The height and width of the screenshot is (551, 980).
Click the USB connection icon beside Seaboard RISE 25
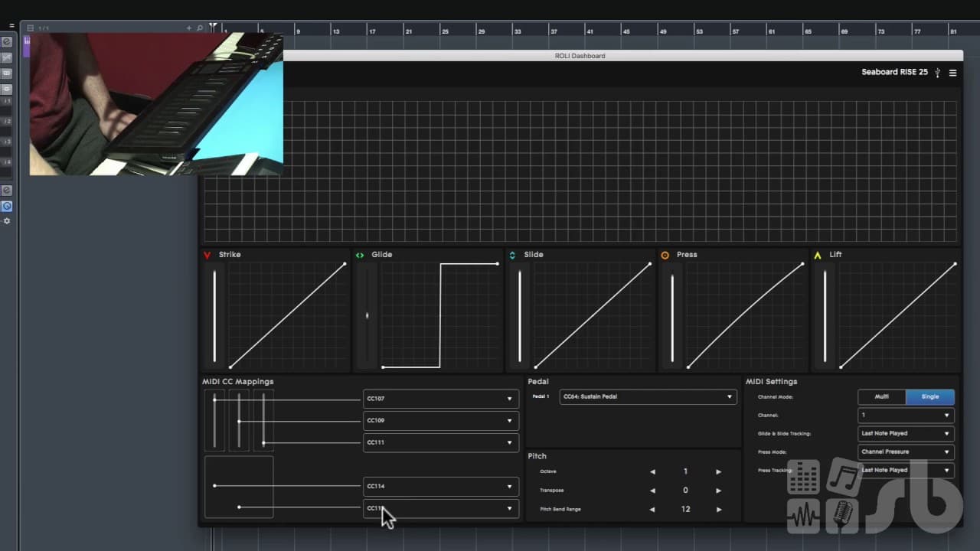point(938,73)
